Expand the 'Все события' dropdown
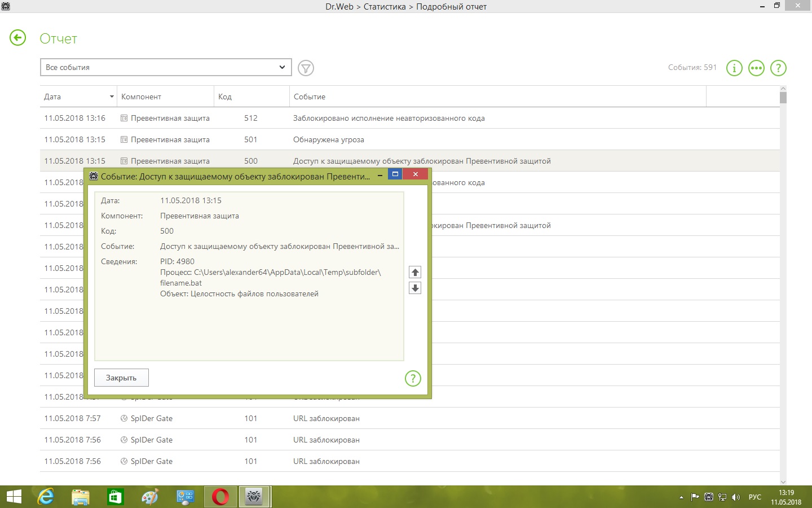 click(166, 67)
